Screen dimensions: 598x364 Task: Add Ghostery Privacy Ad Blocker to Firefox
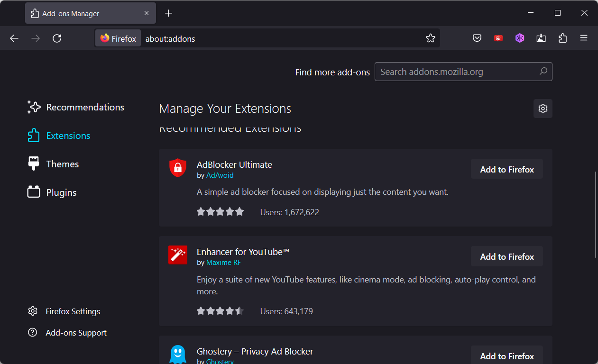coord(507,356)
